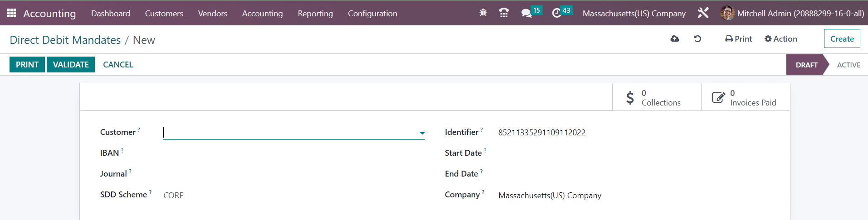868x220 pixels.
Task: Open the Reporting menu
Action: point(315,14)
